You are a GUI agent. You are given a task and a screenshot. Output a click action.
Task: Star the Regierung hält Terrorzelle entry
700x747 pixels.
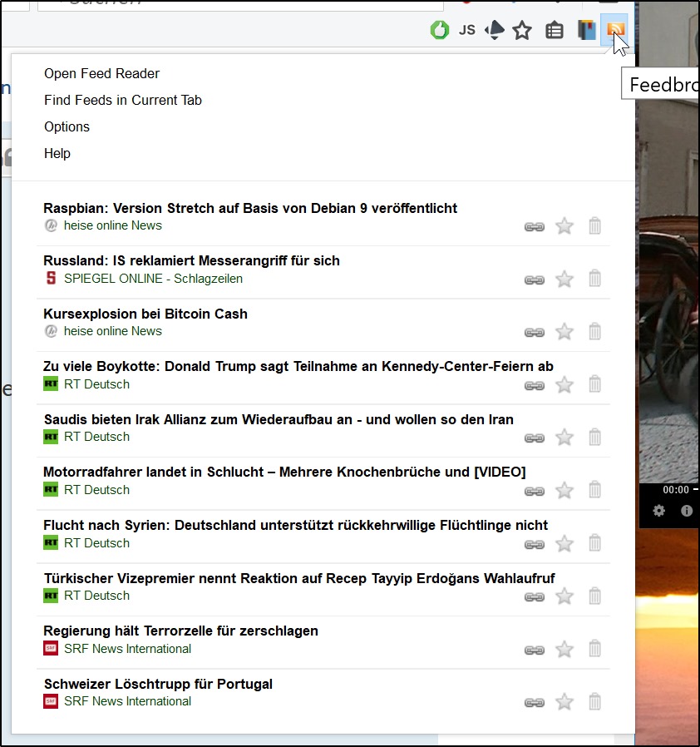click(x=564, y=649)
